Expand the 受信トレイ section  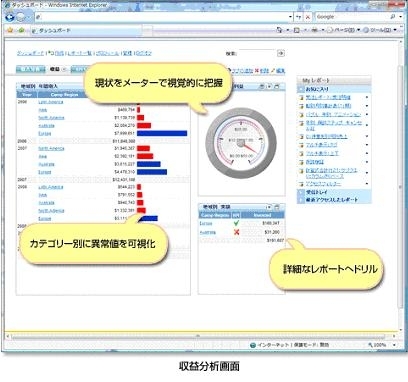[x=301, y=192]
